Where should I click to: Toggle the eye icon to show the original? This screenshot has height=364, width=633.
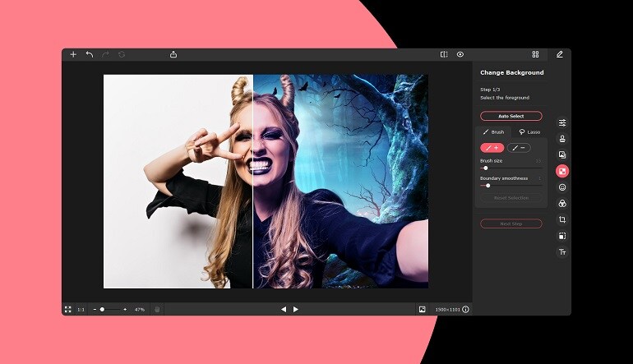point(460,54)
